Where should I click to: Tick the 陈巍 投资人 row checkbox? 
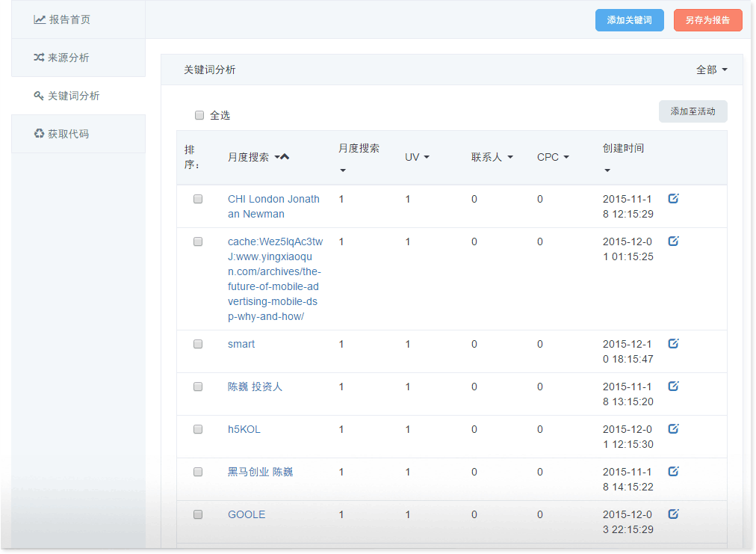(x=198, y=387)
